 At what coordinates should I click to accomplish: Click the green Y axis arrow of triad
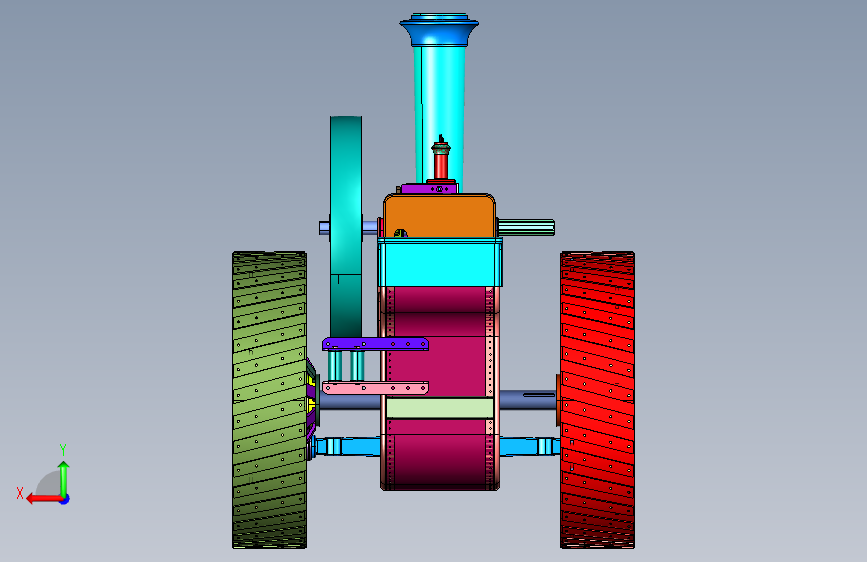[x=64, y=479]
